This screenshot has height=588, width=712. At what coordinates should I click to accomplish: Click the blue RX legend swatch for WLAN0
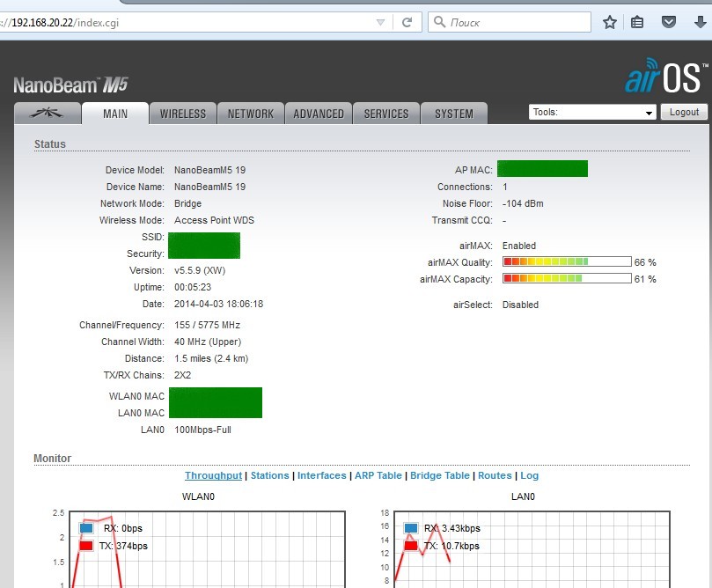tap(86, 528)
